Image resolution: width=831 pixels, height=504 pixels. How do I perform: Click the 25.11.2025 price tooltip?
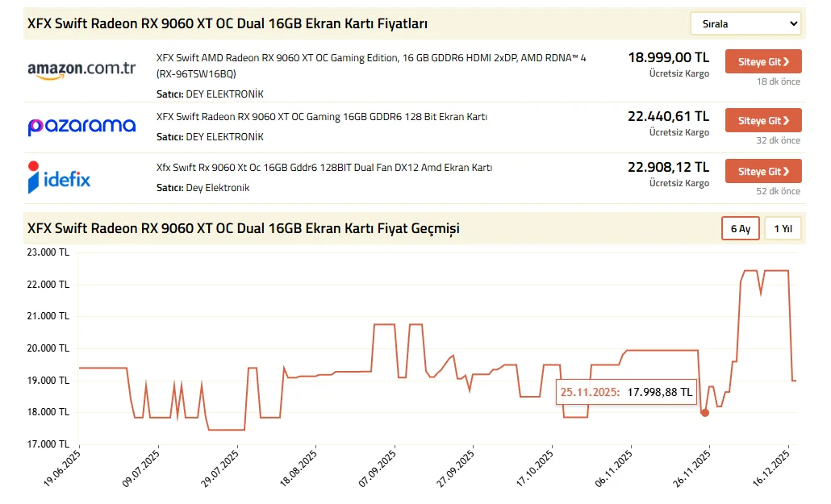(x=626, y=393)
